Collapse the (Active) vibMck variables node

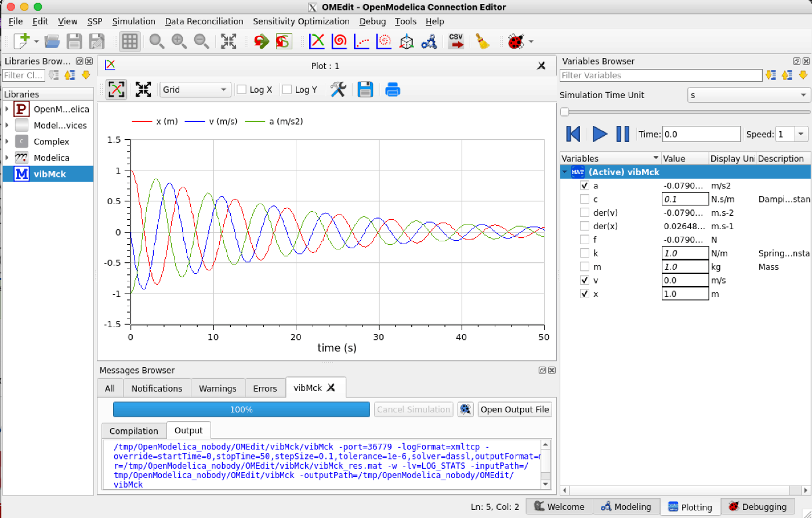[564, 172]
